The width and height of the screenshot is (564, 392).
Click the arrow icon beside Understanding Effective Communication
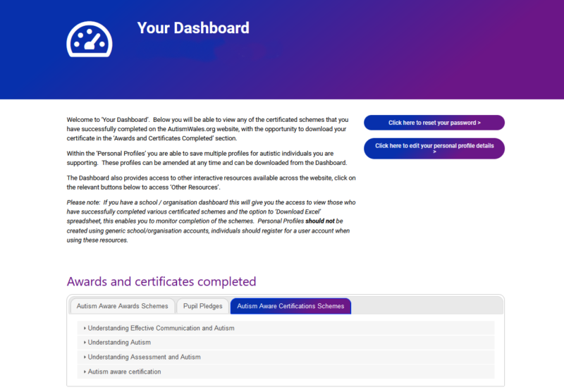point(85,329)
